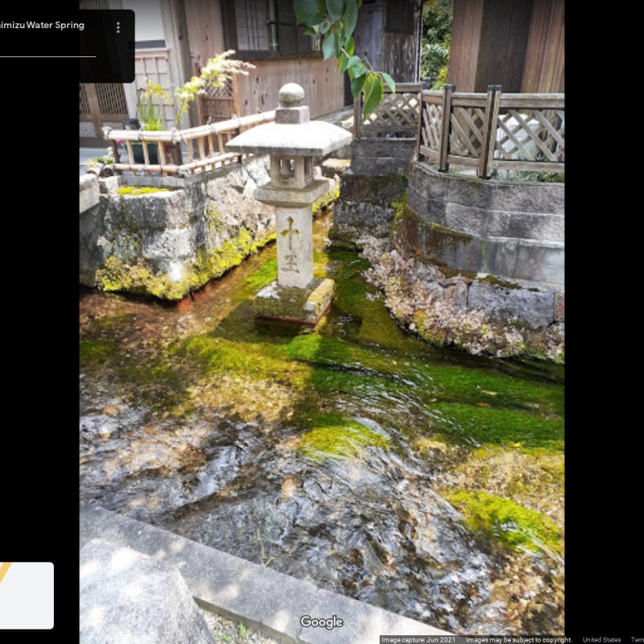
Task: Click the round finial atop the lantern
Action: click(291, 96)
